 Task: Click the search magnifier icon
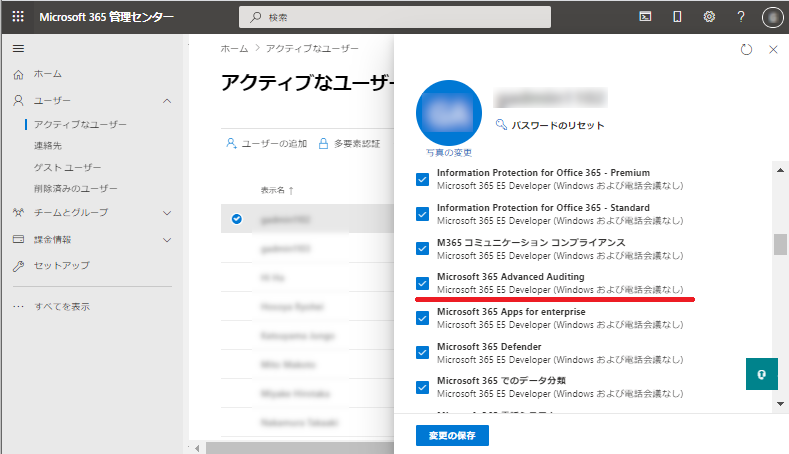pyautogui.click(x=256, y=17)
